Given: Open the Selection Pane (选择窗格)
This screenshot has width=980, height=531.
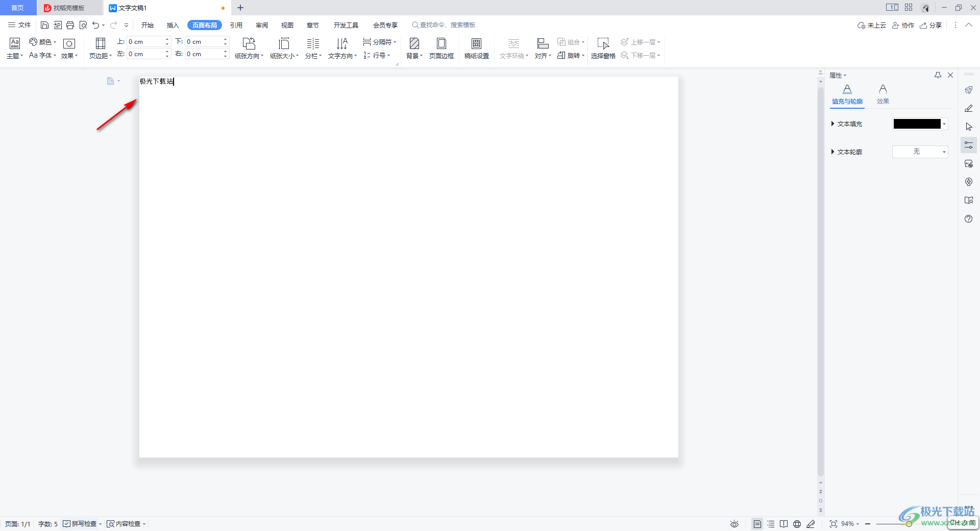Looking at the screenshot, I should (x=603, y=49).
